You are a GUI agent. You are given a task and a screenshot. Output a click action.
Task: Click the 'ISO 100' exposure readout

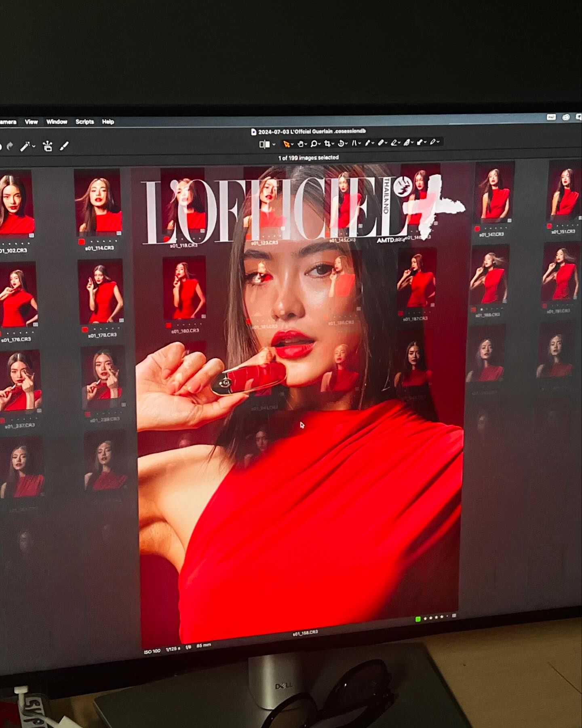[x=152, y=651]
